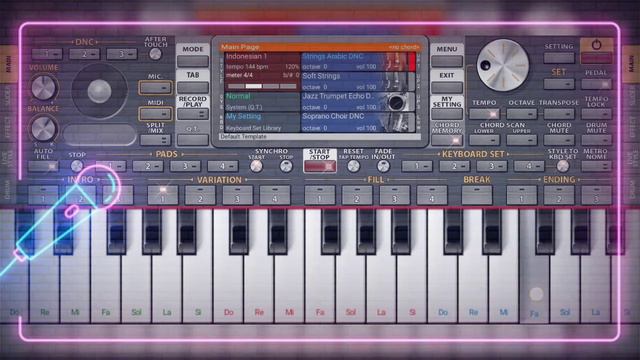
Task: Toggle the Split/Mix button
Action: click(155, 140)
